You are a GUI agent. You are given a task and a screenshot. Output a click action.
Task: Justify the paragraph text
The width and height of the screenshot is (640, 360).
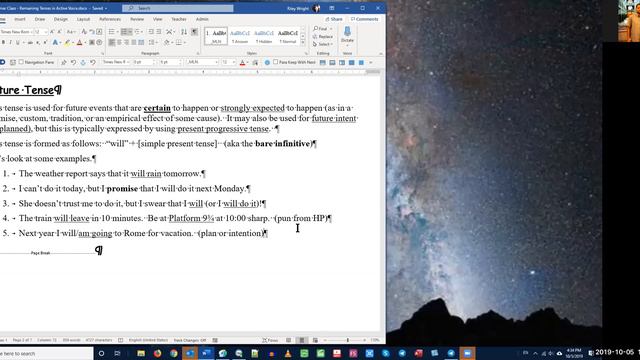pyautogui.click(x=134, y=42)
